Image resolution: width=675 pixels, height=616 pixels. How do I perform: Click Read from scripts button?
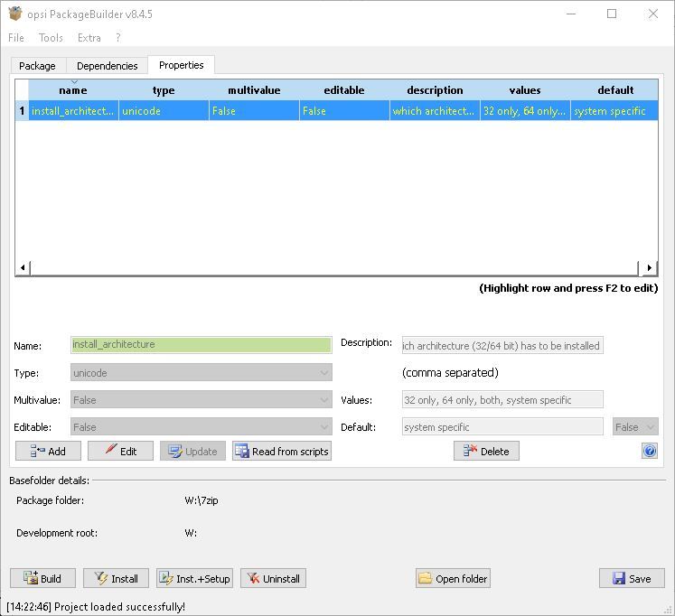[x=282, y=451]
